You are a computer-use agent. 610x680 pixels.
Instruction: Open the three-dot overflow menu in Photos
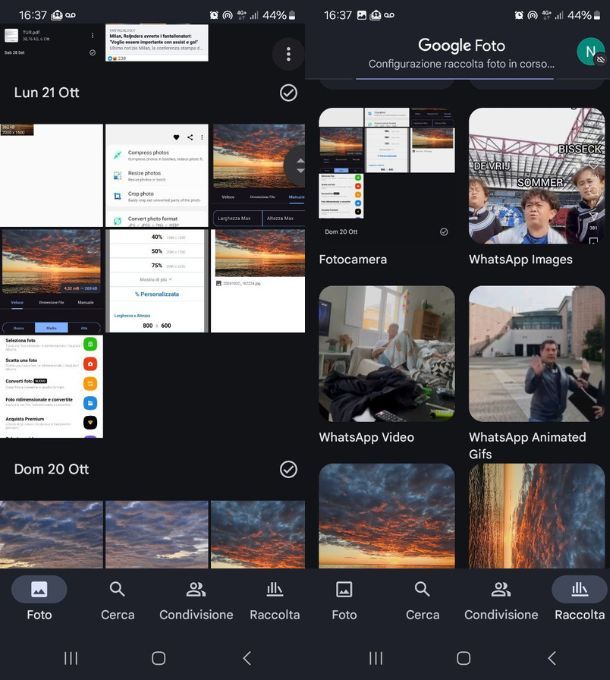point(288,54)
